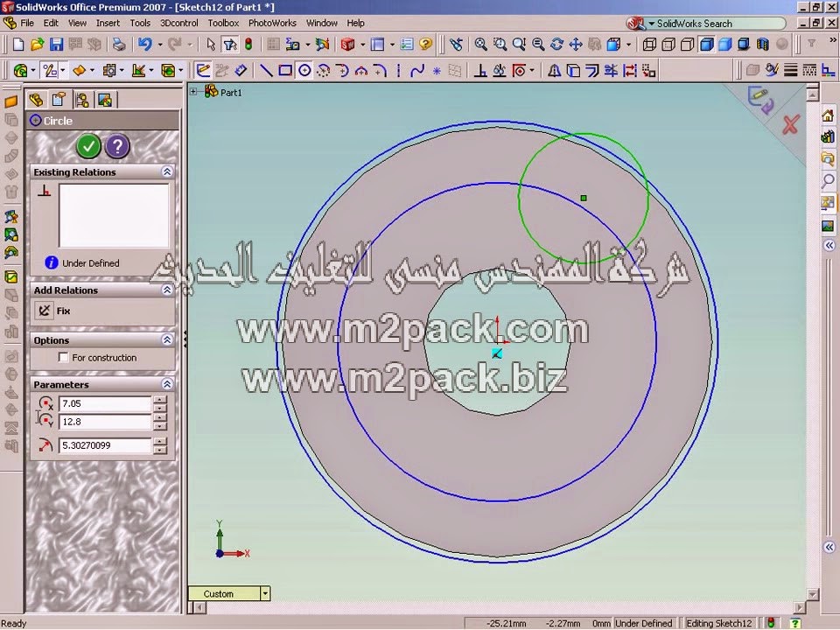Click the Y center field showing 12.8
Image resolution: width=840 pixels, height=630 pixels.
pos(105,422)
